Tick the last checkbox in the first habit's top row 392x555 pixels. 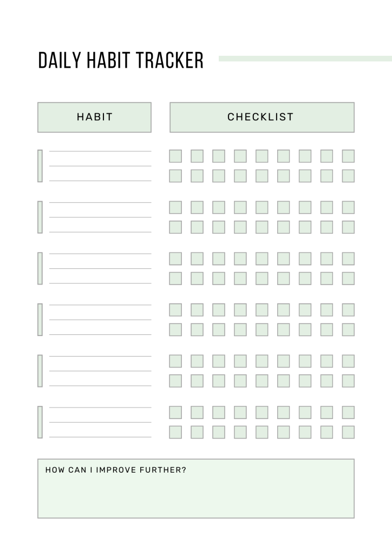point(348,156)
